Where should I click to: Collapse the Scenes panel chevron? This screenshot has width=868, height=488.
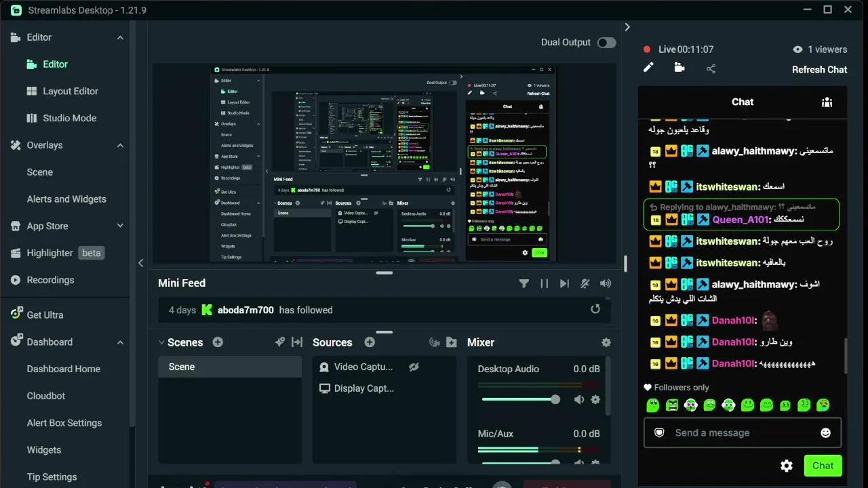point(161,343)
